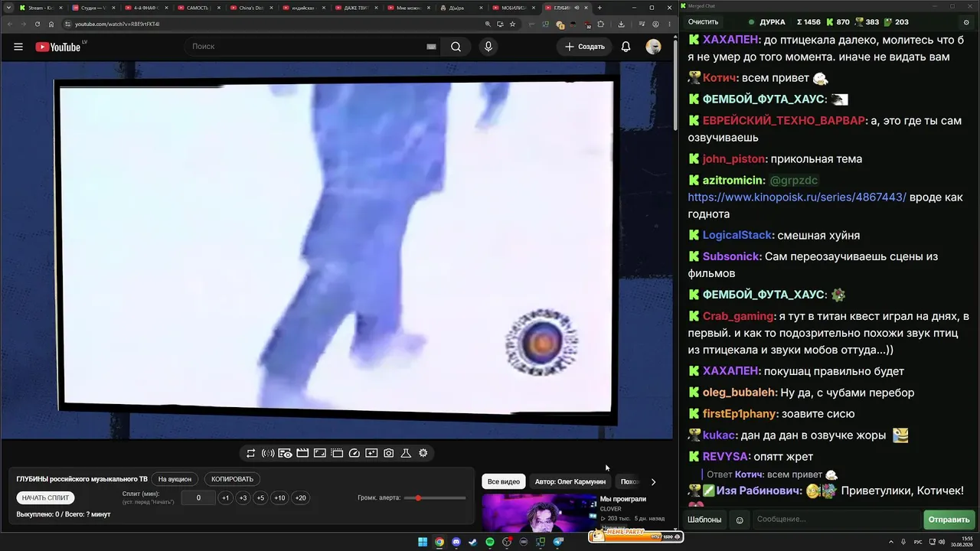Click the НАЧАТЬ СПЛИТ button
The height and width of the screenshot is (551, 980).
(x=45, y=497)
